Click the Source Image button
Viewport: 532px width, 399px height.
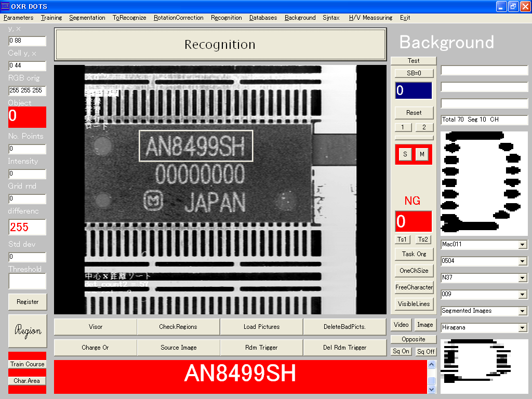(179, 348)
